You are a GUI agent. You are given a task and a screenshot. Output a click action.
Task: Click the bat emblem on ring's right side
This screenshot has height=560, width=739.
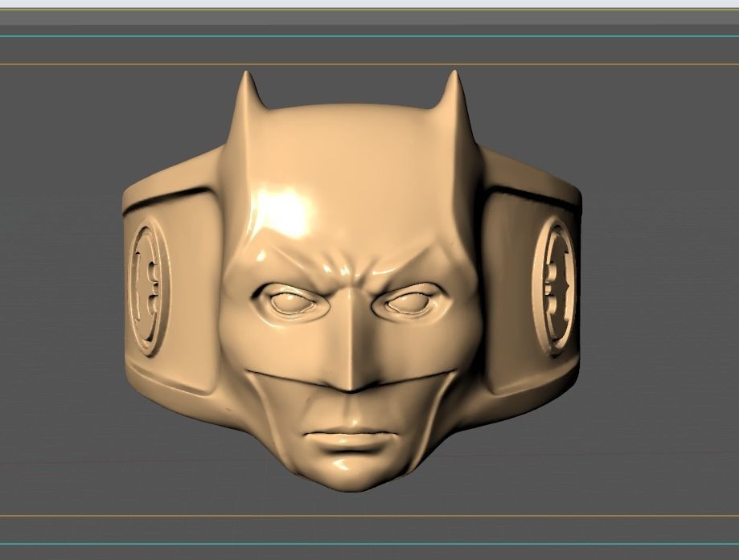(554, 286)
